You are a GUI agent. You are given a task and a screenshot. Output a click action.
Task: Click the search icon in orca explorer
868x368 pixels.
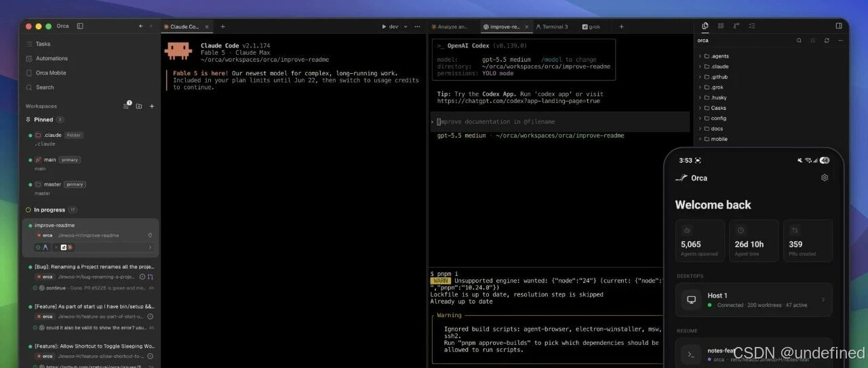799,41
